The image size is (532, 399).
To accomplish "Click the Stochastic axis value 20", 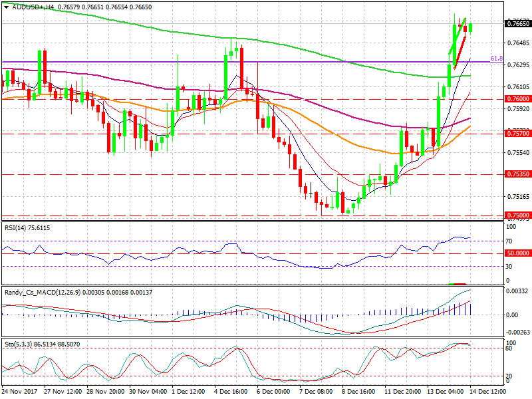I will point(509,376).
